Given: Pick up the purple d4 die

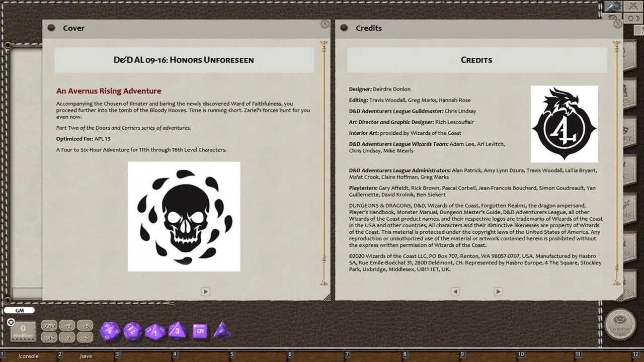Looking at the screenshot, I should tap(222, 330).
